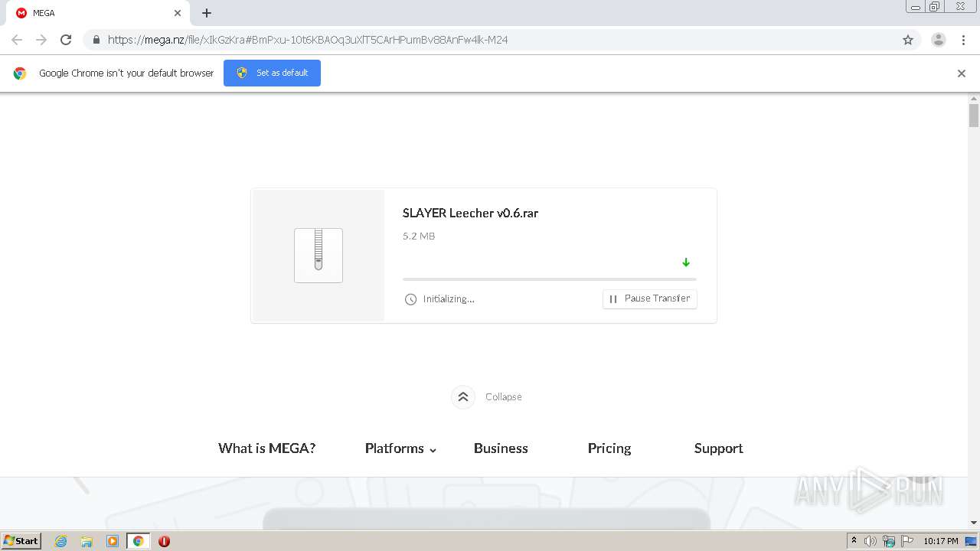Open the Support menu item
The image size is (980, 551).
(719, 448)
